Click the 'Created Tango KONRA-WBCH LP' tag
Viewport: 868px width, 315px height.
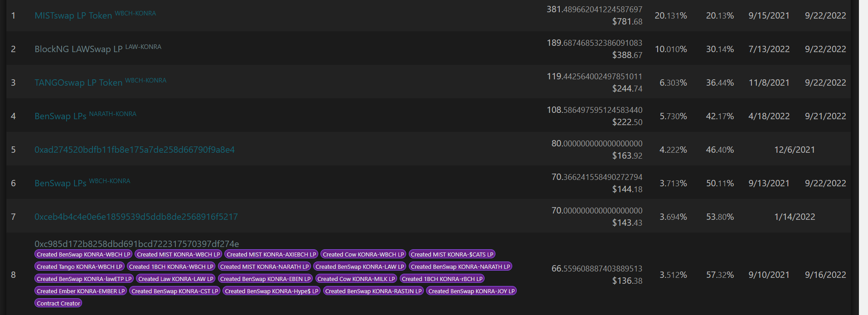click(x=79, y=267)
